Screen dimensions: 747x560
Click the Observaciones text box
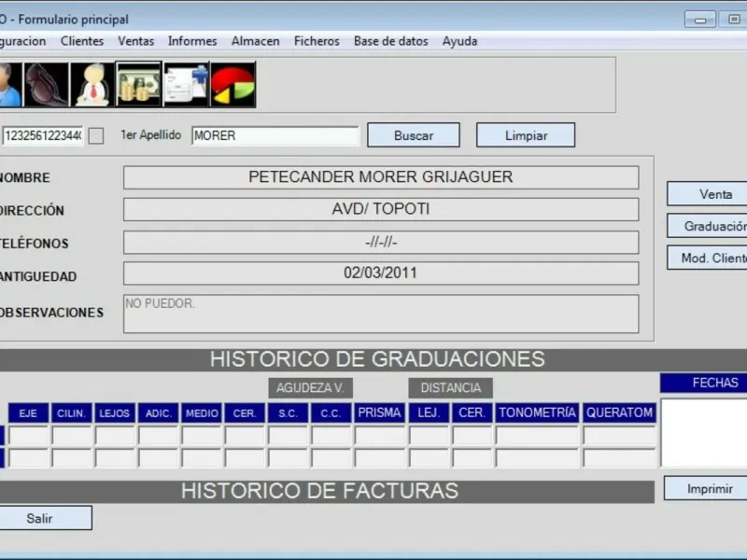tap(381, 314)
